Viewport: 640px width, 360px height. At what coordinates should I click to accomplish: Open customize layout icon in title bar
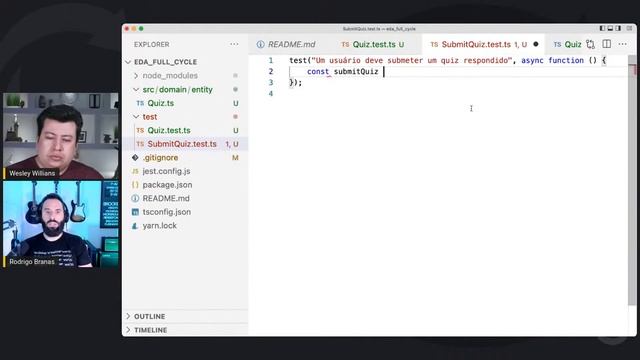629,29
